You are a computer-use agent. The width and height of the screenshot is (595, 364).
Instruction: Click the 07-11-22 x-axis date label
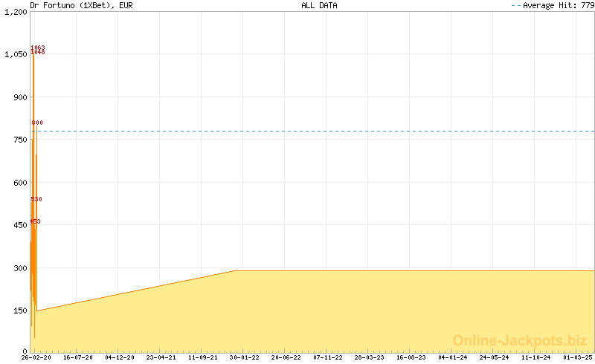[328, 357]
